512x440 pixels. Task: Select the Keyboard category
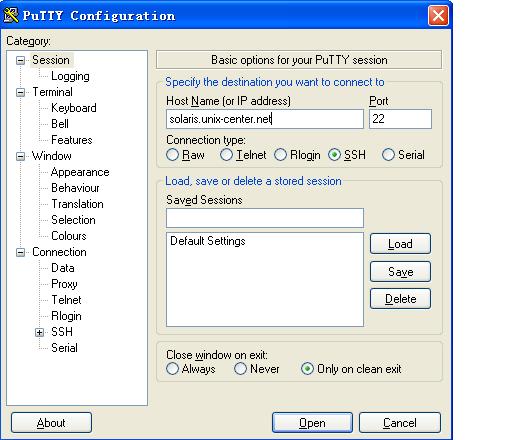click(74, 108)
